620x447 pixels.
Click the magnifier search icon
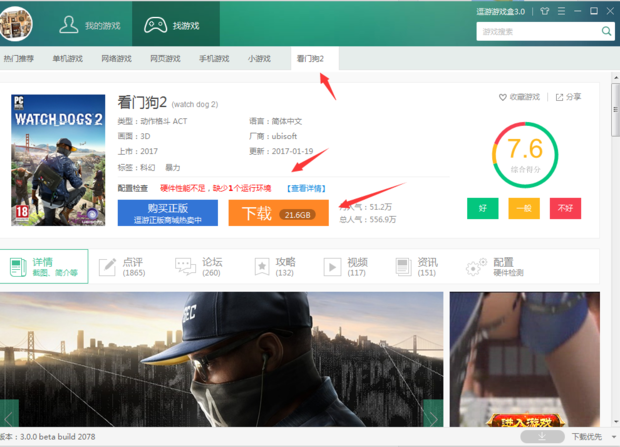(606, 31)
